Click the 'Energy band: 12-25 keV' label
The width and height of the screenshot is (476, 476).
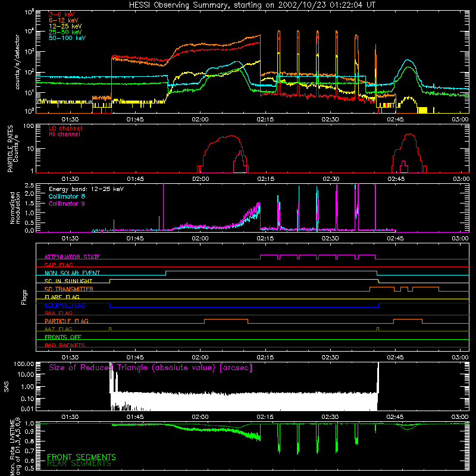tap(86, 189)
